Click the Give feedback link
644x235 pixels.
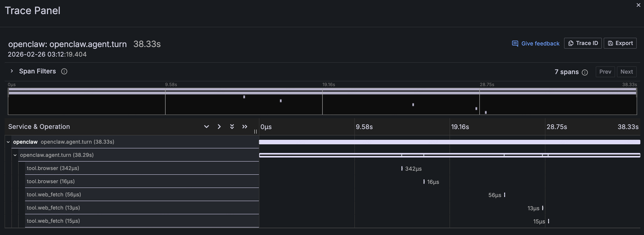coord(535,44)
